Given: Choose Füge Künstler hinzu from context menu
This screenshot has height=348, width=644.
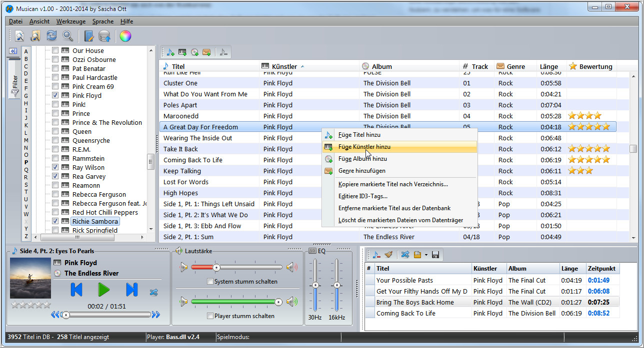Looking at the screenshot, I should pyautogui.click(x=399, y=147).
